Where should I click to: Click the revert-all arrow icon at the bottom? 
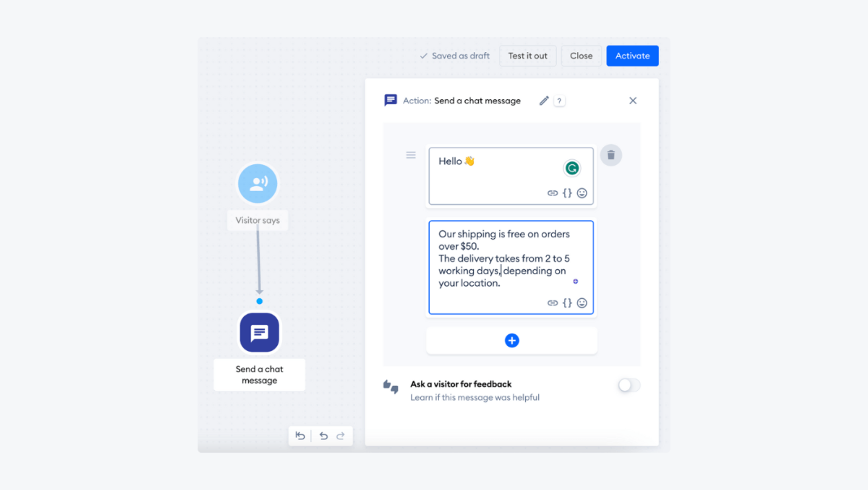[300, 435]
